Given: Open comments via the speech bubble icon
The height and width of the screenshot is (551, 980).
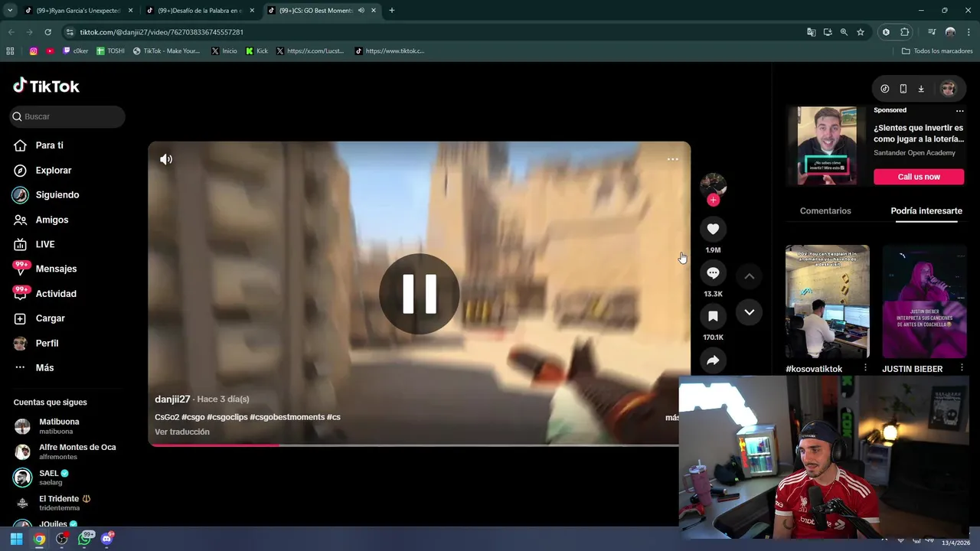Looking at the screenshot, I should point(713,273).
